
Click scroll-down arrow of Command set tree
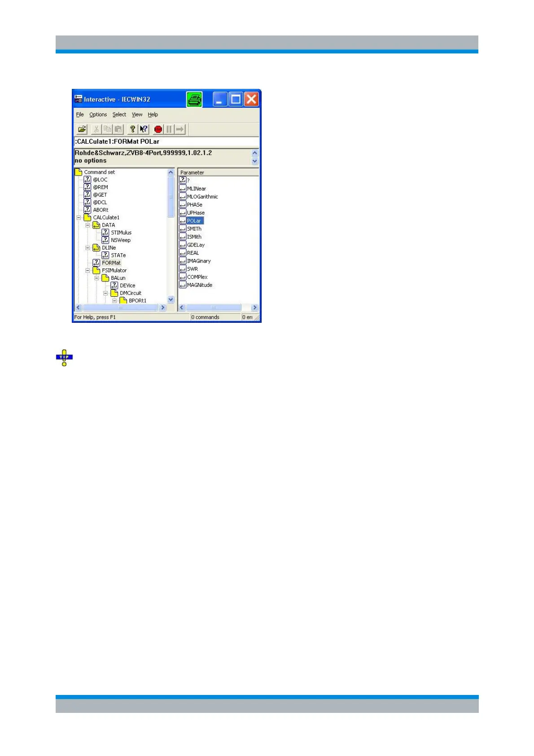click(171, 299)
